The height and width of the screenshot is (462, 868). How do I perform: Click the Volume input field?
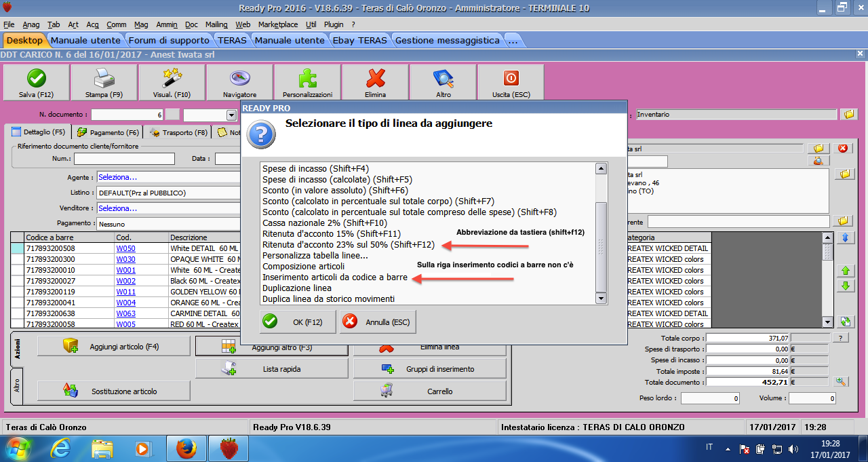coord(812,398)
